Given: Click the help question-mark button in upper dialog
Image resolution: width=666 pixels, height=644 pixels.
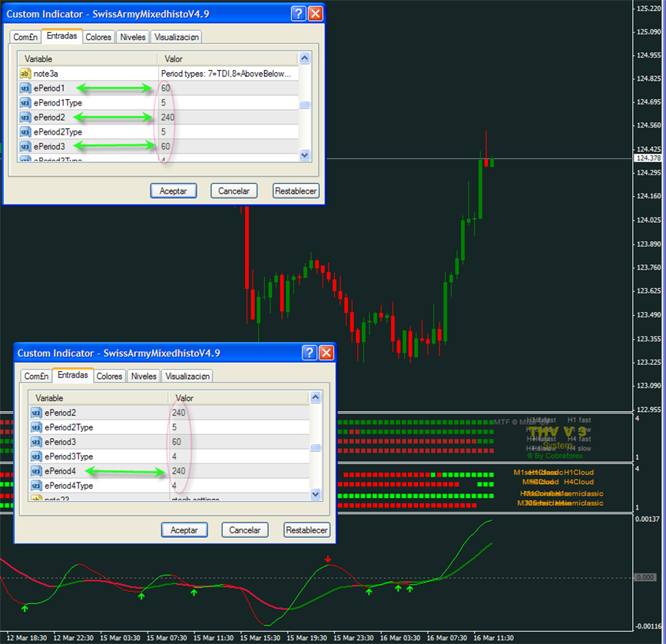Looking at the screenshot, I should click(x=299, y=14).
